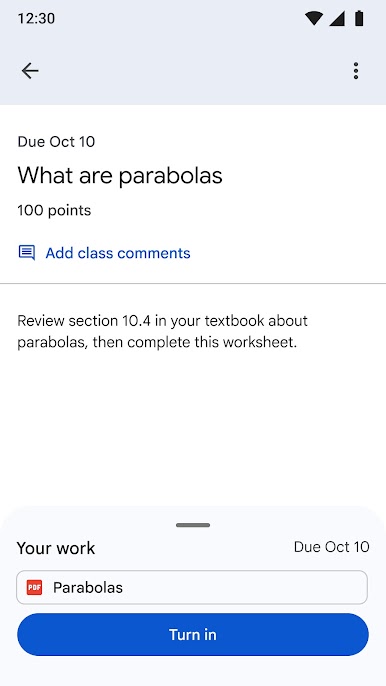Tap the 12:30 clock in status bar

pyautogui.click(x=36, y=18)
